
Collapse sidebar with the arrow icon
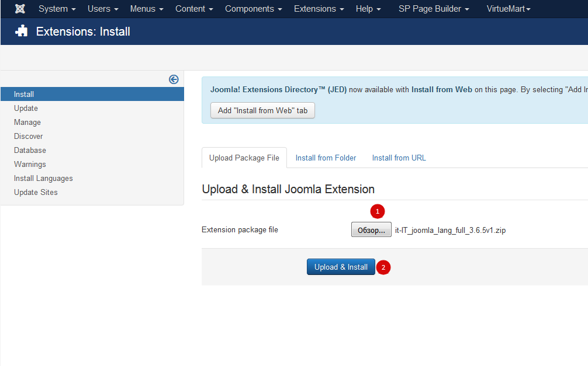(174, 79)
